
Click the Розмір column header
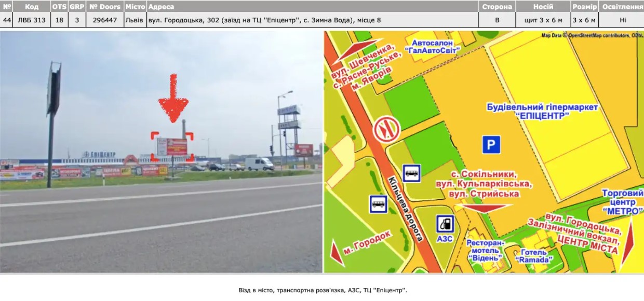[584, 7]
